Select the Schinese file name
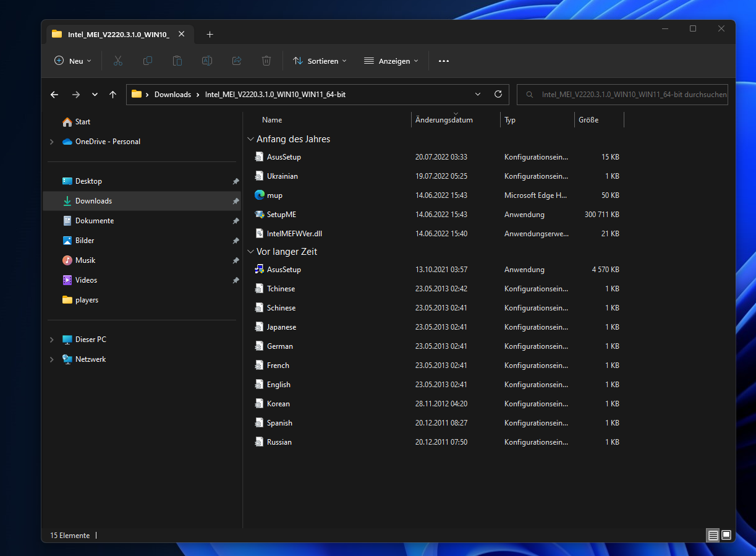Screen dimensions: 756x556 click(281, 308)
